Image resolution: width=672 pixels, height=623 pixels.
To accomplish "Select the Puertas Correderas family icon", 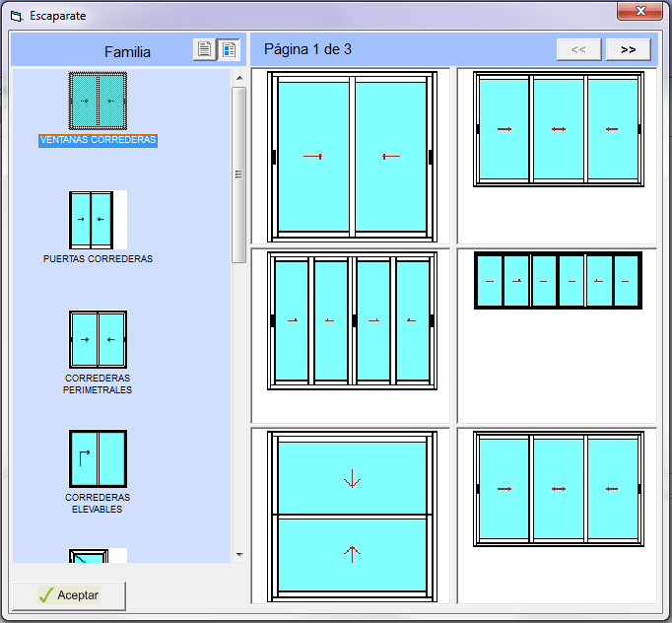I will 98,220.
